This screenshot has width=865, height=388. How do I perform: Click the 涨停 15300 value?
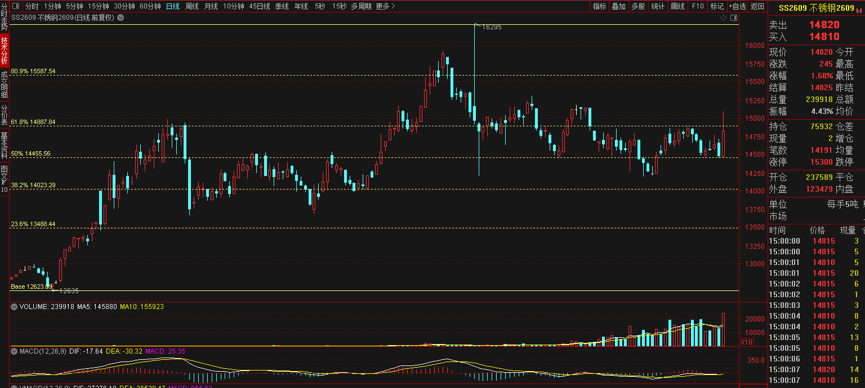821,162
